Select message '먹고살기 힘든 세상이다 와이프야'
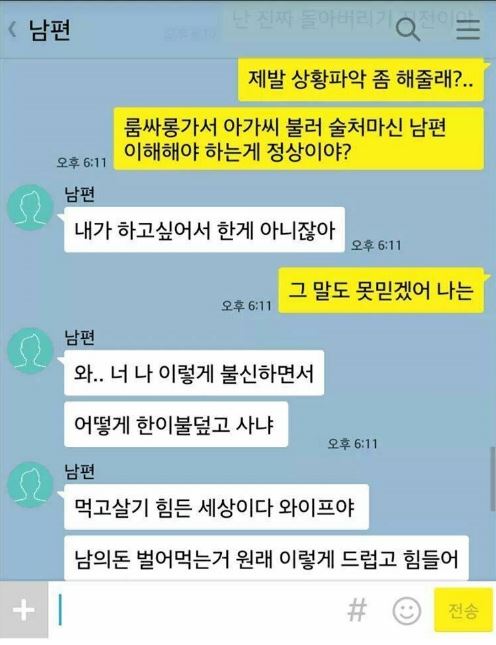The image size is (496, 645). pyautogui.click(x=216, y=507)
